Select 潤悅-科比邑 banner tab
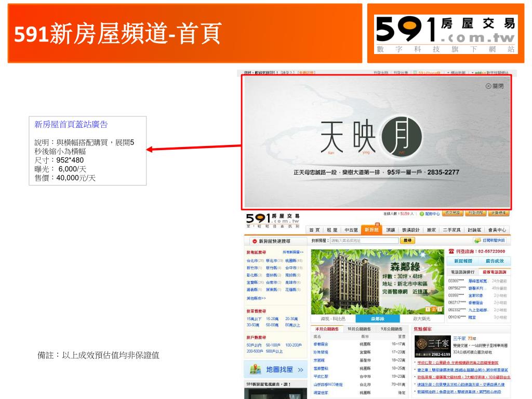Image resolution: width=532 pixels, height=399 pixels. (333, 319)
